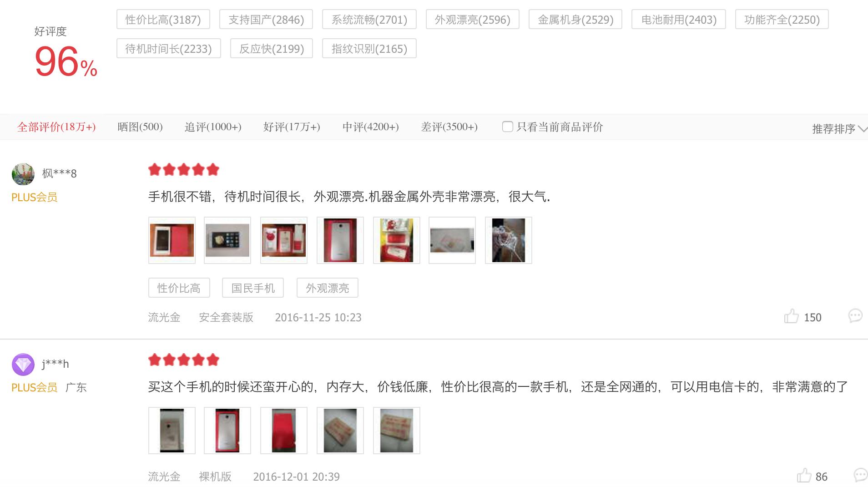Click thumbs-up icon next to 86
The image size is (868, 487).
804,476
